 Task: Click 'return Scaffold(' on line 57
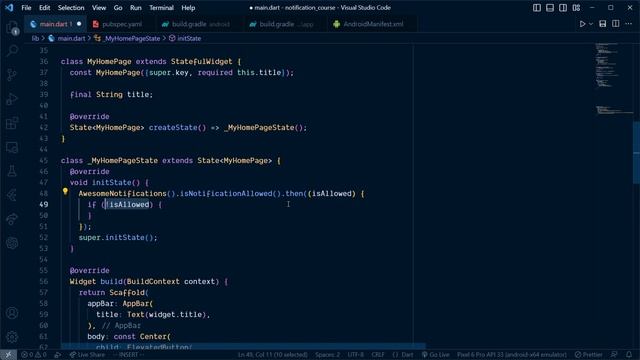click(113, 293)
